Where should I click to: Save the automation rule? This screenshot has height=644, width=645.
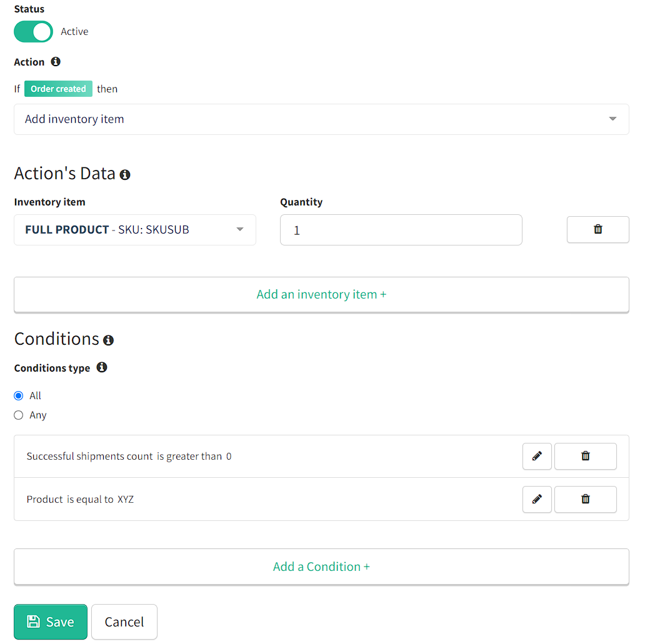click(x=51, y=622)
